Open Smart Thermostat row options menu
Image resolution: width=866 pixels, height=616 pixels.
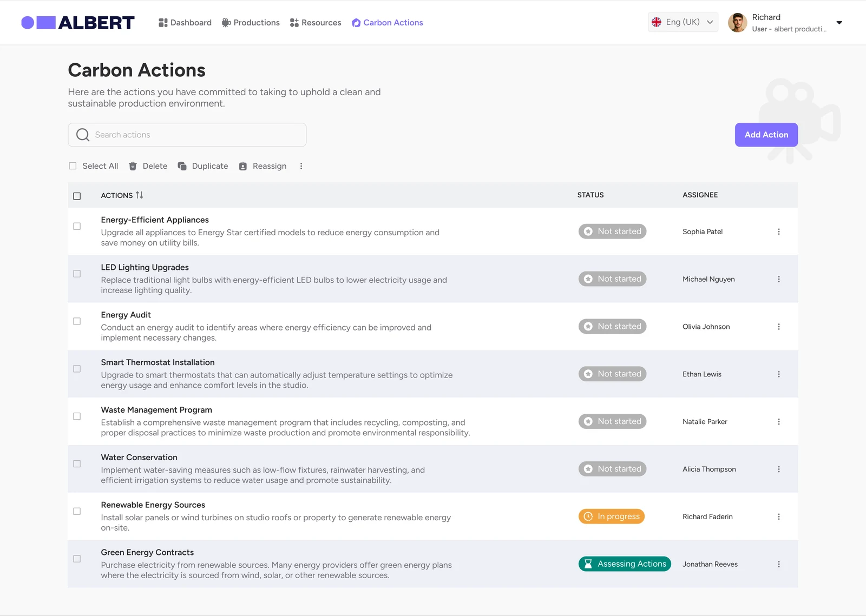click(779, 374)
